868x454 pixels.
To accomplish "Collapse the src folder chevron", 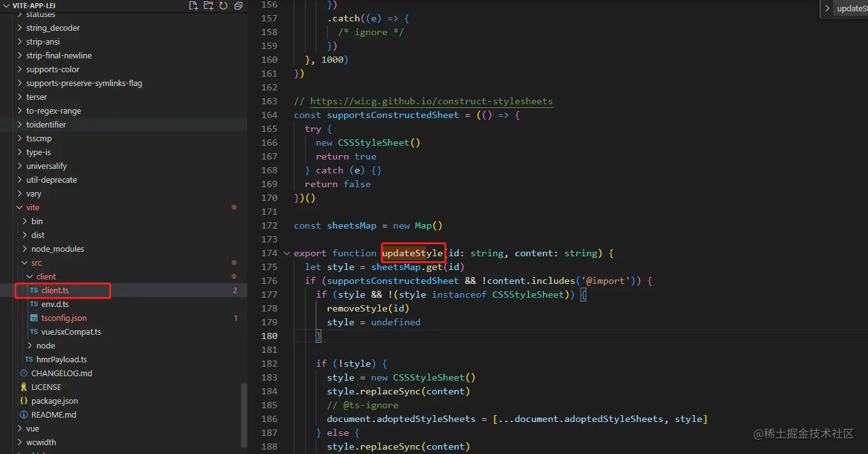I will point(24,262).
